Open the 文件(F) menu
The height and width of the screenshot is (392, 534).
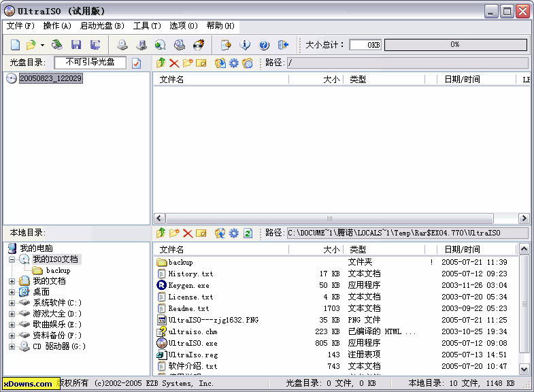[x=21, y=26]
